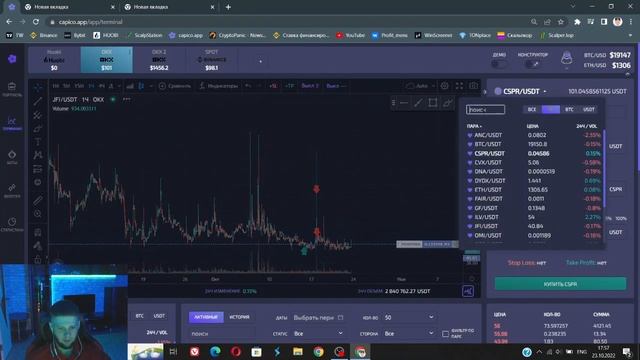
Task: Open Chrome from the Windows taskbar
Action: (318, 351)
